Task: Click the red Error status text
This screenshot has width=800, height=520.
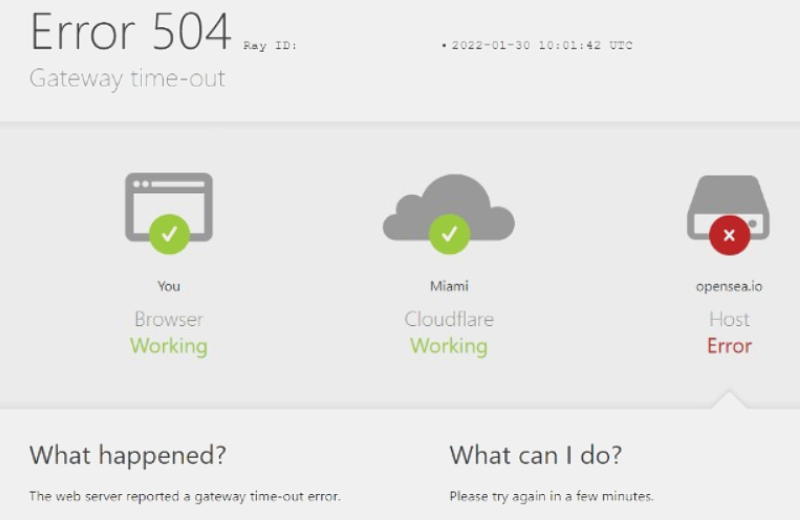Action: click(x=730, y=346)
